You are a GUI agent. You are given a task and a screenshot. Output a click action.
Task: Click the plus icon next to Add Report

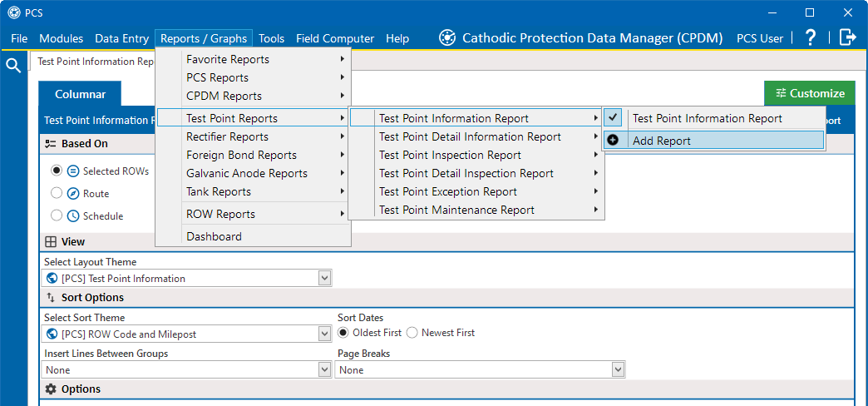tap(613, 141)
